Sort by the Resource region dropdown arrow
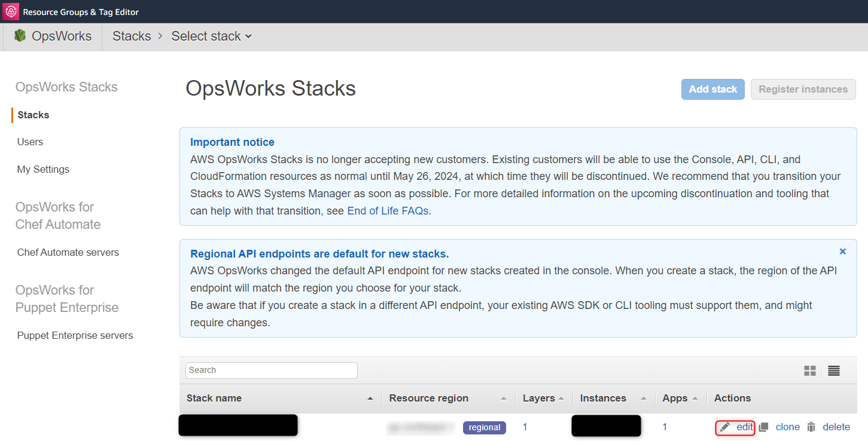The width and height of the screenshot is (868, 441). tap(504, 398)
